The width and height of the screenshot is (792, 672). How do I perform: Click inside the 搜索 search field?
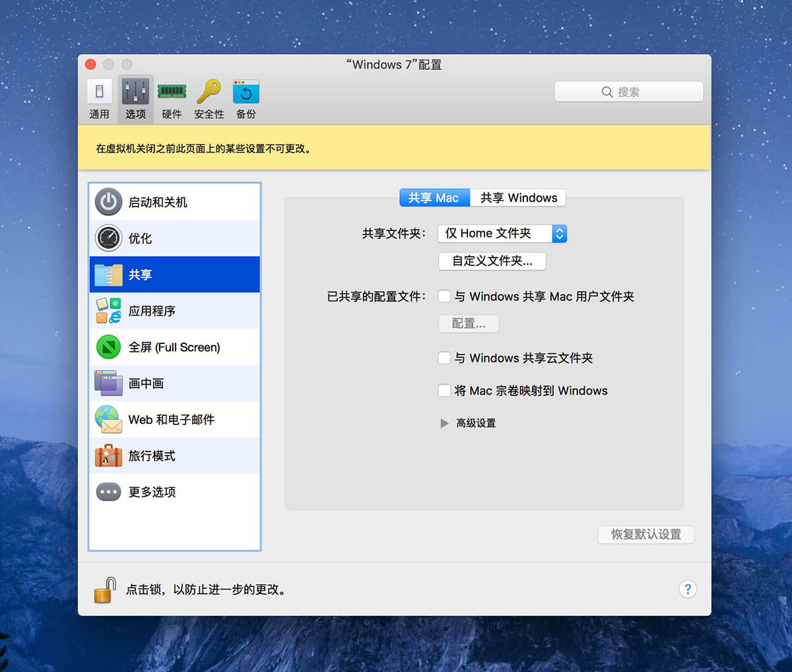click(629, 92)
